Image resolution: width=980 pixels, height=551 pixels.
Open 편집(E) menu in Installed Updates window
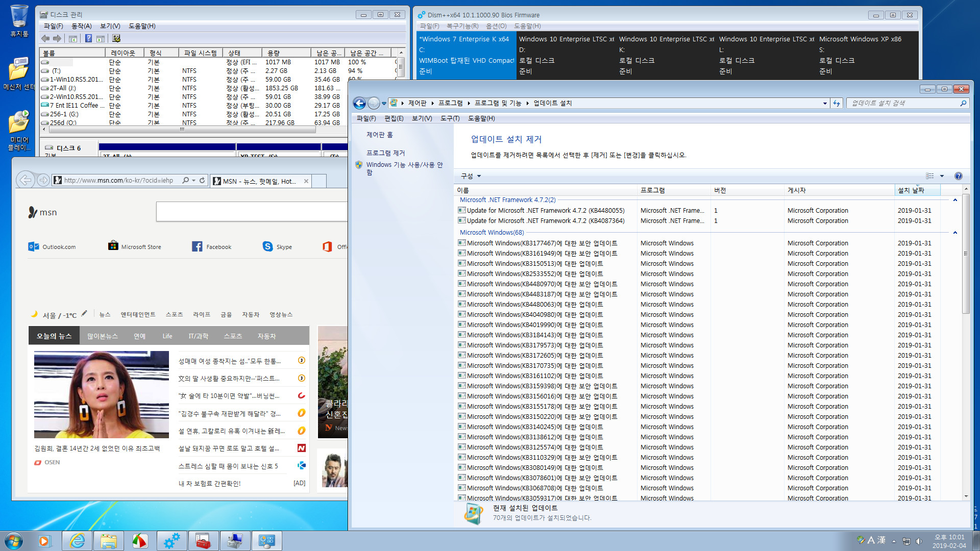[x=394, y=118]
